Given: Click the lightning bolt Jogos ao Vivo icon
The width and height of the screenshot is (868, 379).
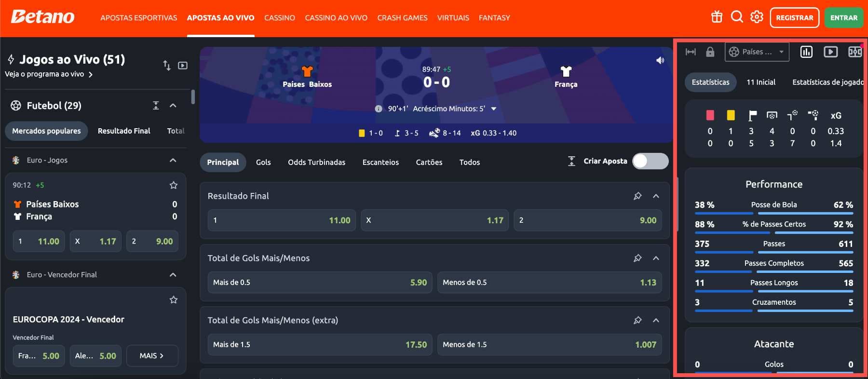Looking at the screenshot, I should [11, 59].
